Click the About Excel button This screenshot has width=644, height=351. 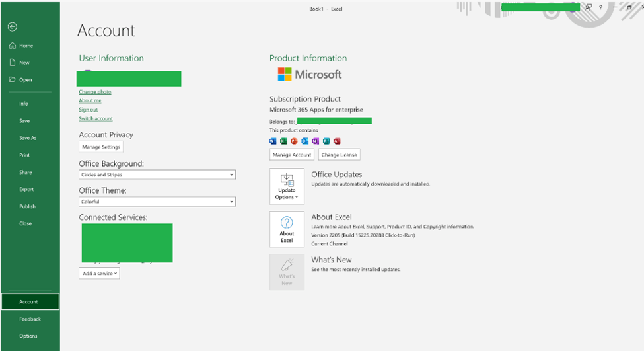287,229
